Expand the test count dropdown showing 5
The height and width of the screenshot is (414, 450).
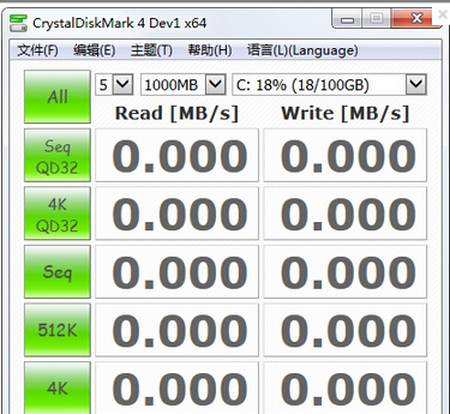click(123, 85)
